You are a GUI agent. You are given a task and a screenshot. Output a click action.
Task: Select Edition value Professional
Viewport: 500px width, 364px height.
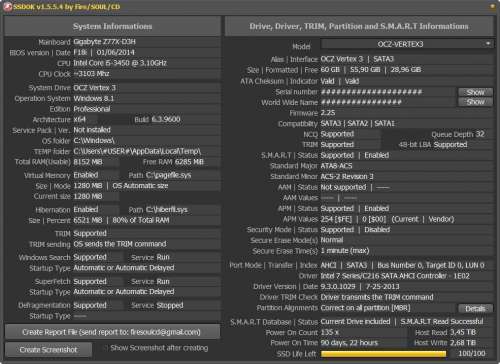(x=92, y=109)
